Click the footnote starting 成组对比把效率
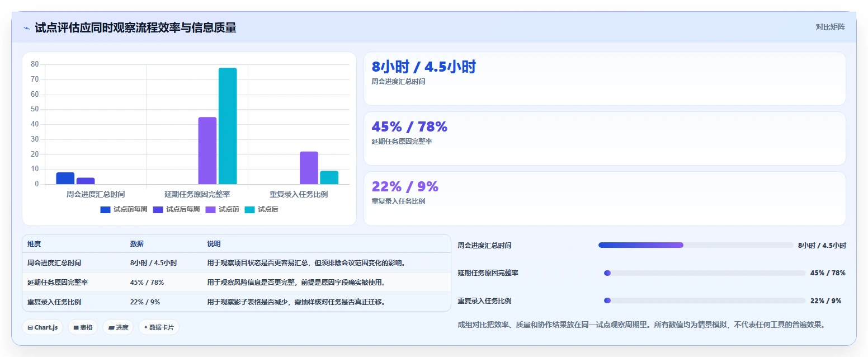This screenshot has height=357, width=868. click(x=641, y=325)
